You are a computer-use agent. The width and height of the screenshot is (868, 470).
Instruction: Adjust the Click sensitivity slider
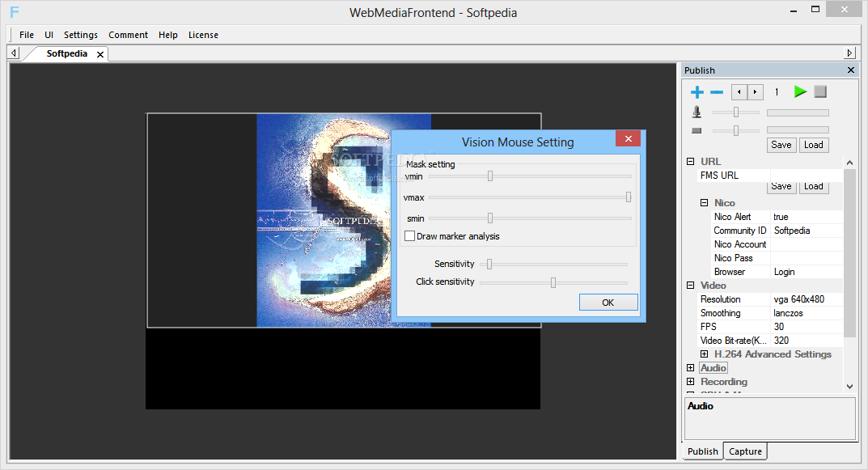(553, 282)
